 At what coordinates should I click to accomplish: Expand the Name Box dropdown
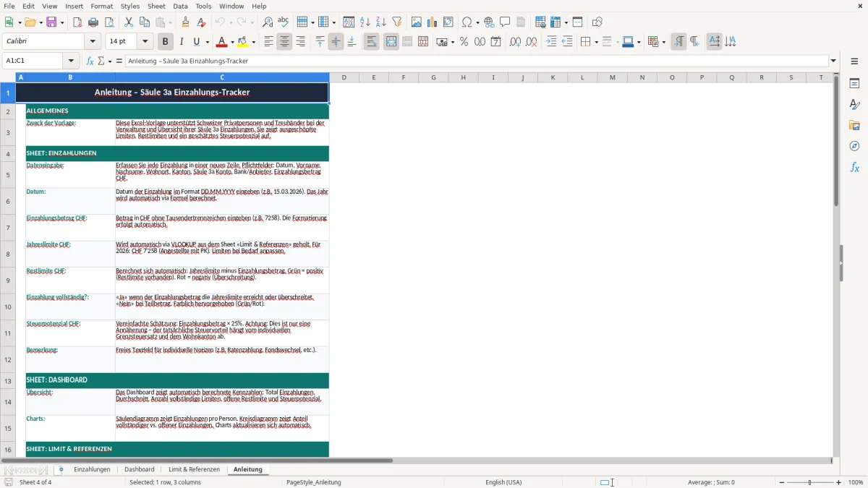tap(71, 61)
